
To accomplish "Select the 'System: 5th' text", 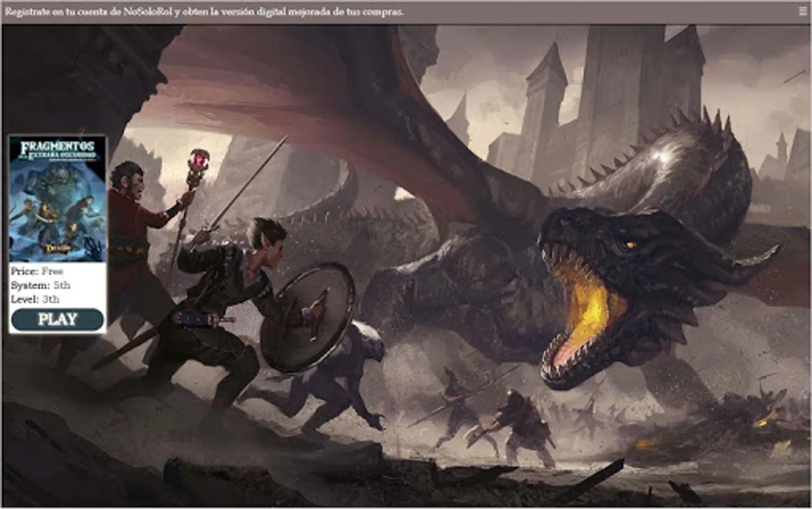I will [x=40, y=286].
